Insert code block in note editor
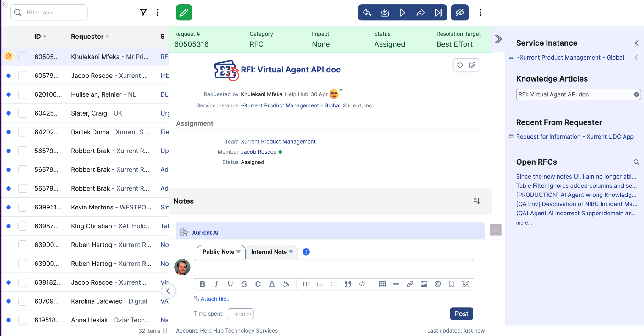 click(x=362, y=284)
